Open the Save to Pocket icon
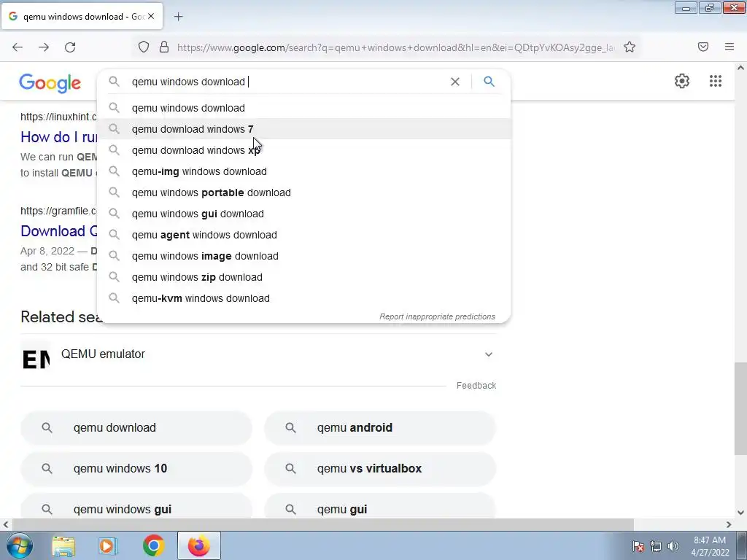Image resolution: width=747 pixels, height=560 pixels. [x=703, y=47]
